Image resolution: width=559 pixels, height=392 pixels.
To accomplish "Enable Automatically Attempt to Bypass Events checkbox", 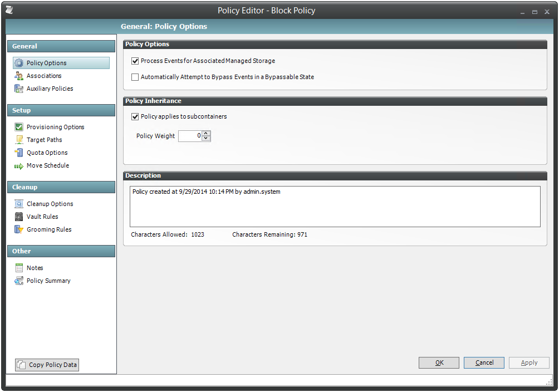I will [135, 77].
